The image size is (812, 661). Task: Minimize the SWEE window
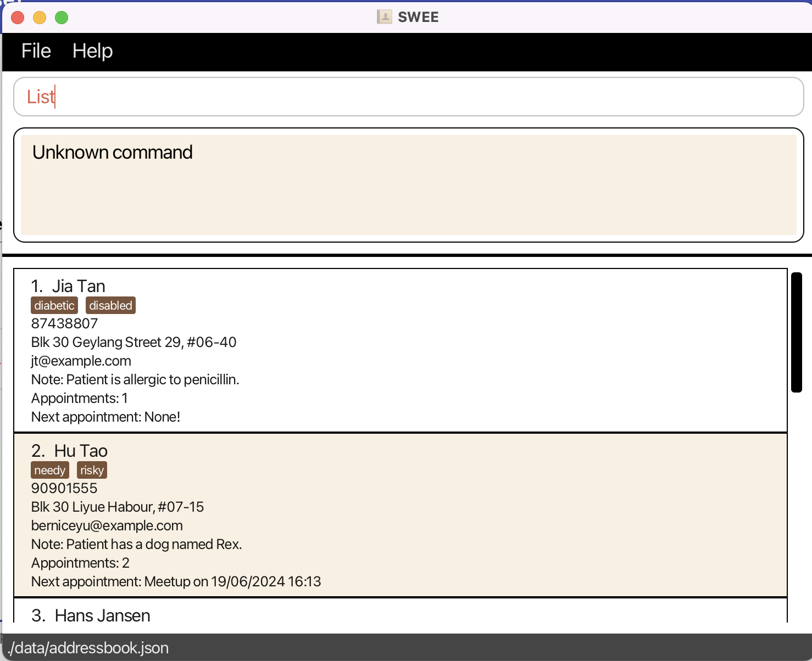point(40,18)
